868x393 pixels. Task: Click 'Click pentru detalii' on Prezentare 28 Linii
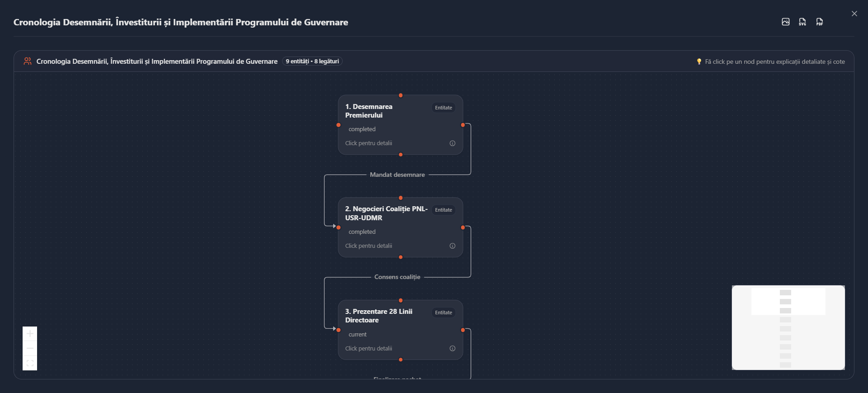tap(368, 349)
